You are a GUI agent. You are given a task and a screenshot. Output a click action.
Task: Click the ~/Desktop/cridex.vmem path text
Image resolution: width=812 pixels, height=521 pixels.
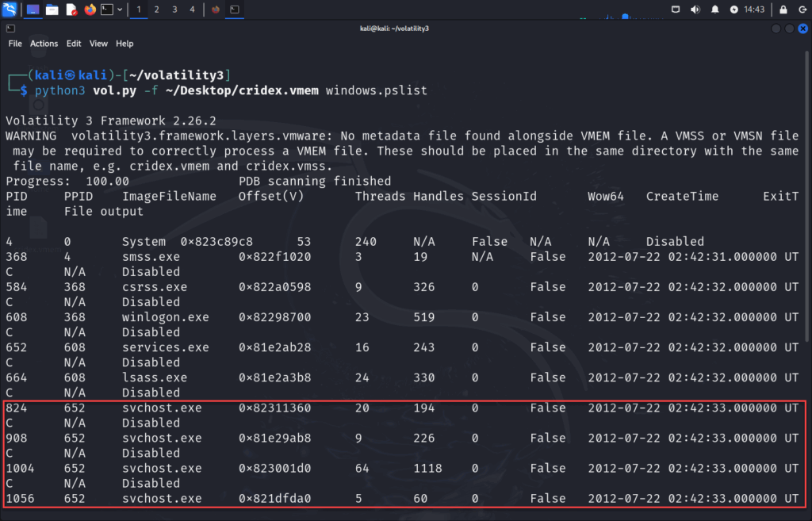(243, 90)
